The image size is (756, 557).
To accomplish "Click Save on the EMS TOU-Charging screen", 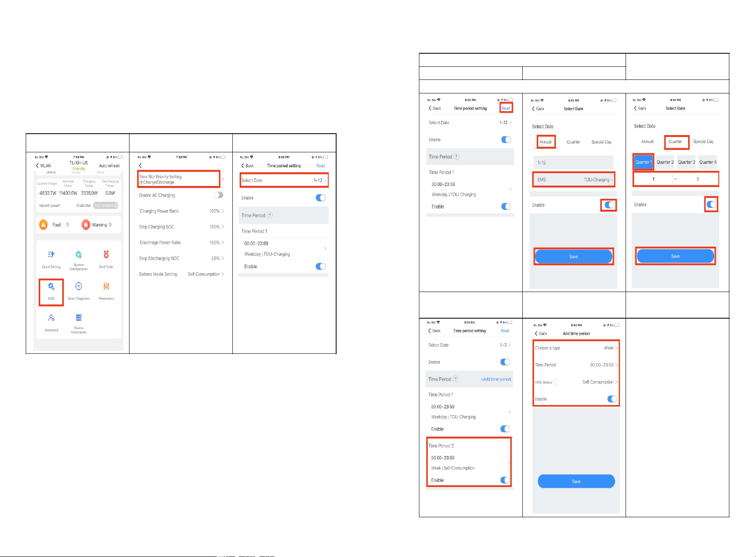I will pyautogui.click(x=574, y=257).
